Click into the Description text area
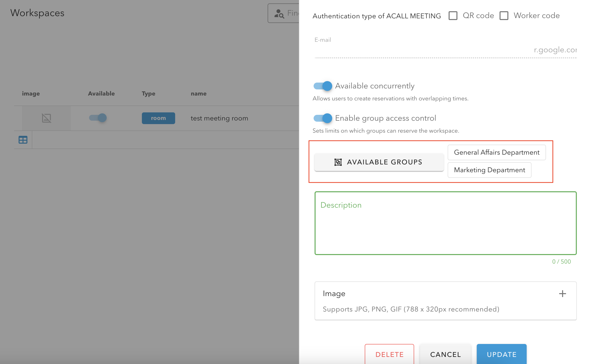Viewport: 591px width, 364px height. coord(445,223)
